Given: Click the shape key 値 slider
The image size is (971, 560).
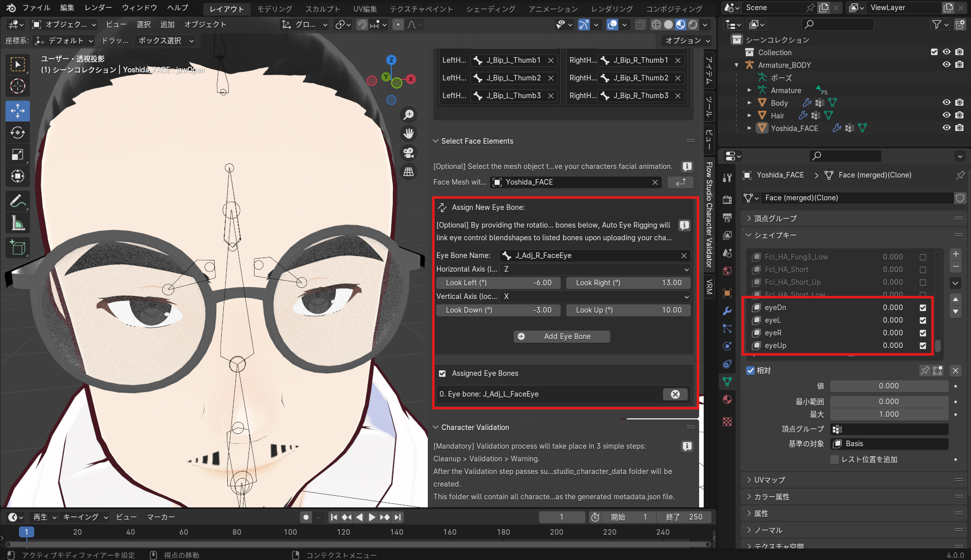Looking at the screenshot, I should (888, 386).
